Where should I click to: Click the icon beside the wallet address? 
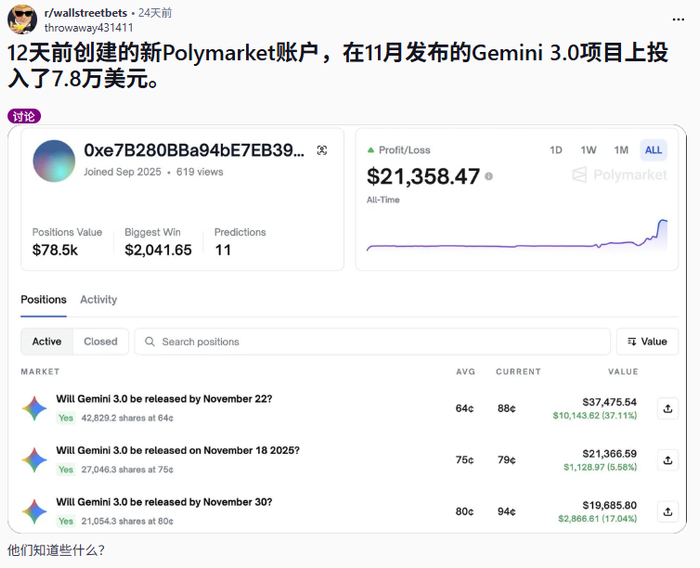(x=322, y=150)
